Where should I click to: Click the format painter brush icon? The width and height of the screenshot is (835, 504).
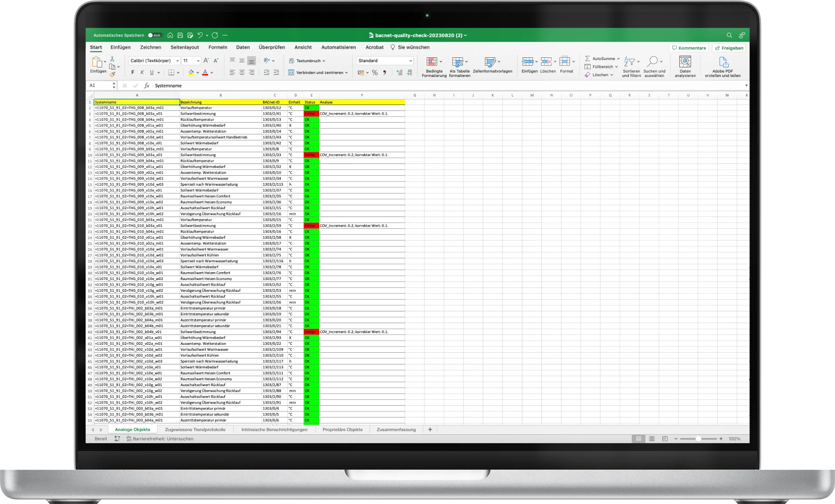[x=112, y=74]
